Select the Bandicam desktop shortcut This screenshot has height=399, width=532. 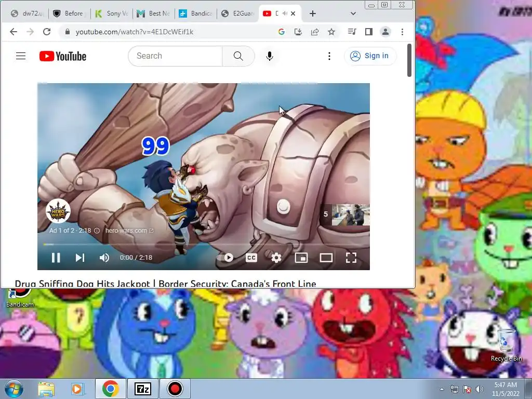(20, 298)
